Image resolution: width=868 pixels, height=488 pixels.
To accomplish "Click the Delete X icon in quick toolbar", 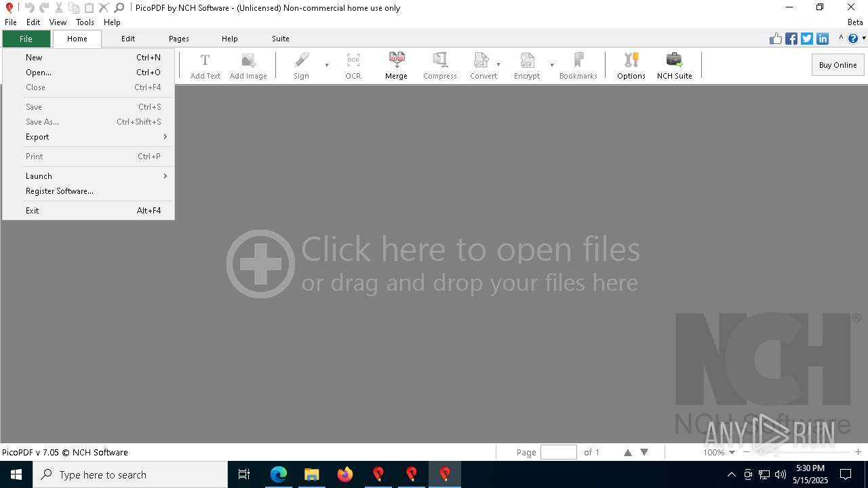I will (x=104, y=7).
